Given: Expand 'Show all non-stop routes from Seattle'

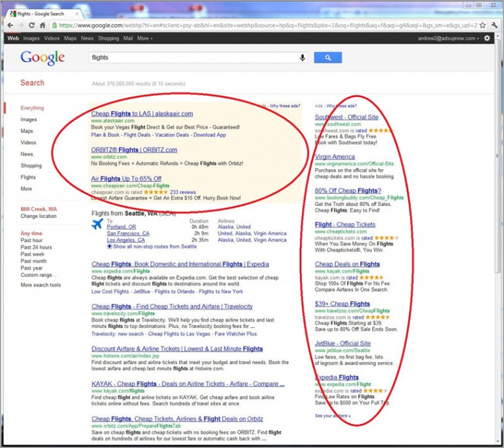Looking at the screenshot, I should (x=154, y=247).
